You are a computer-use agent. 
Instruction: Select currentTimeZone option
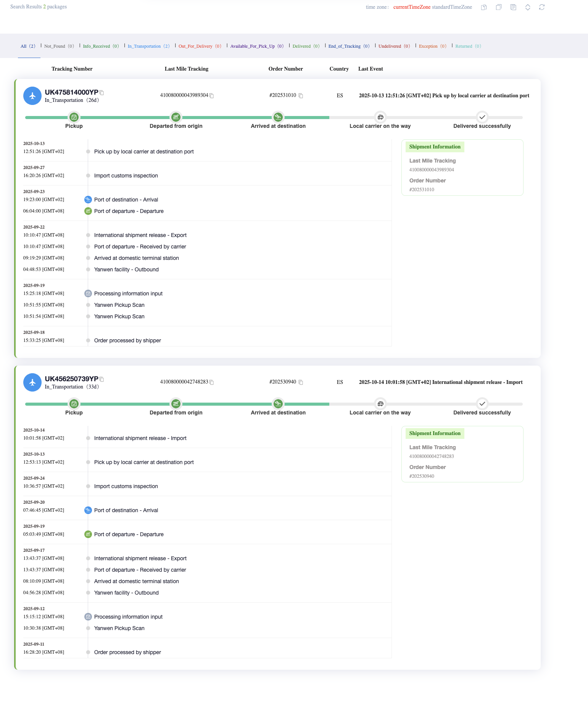[412, 7]
